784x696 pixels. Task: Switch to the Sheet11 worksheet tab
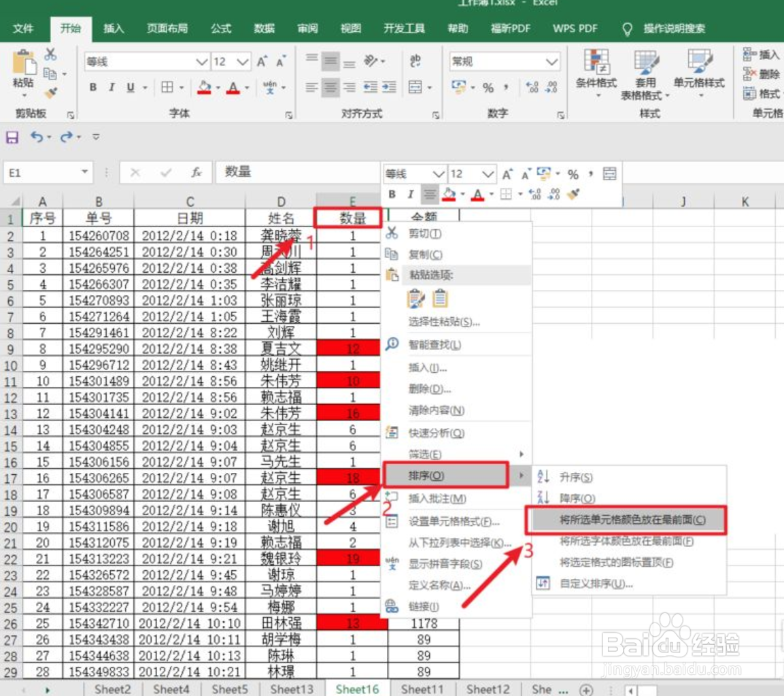(x=422, y=689)
